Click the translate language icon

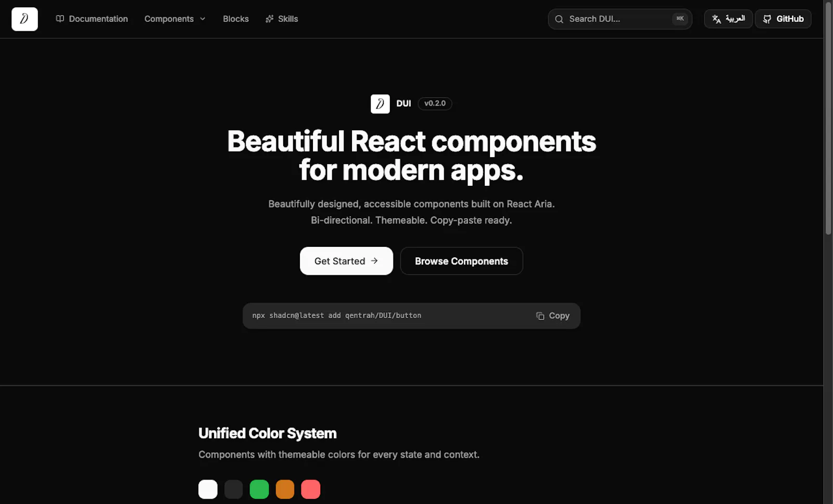[x=716, y=19]
